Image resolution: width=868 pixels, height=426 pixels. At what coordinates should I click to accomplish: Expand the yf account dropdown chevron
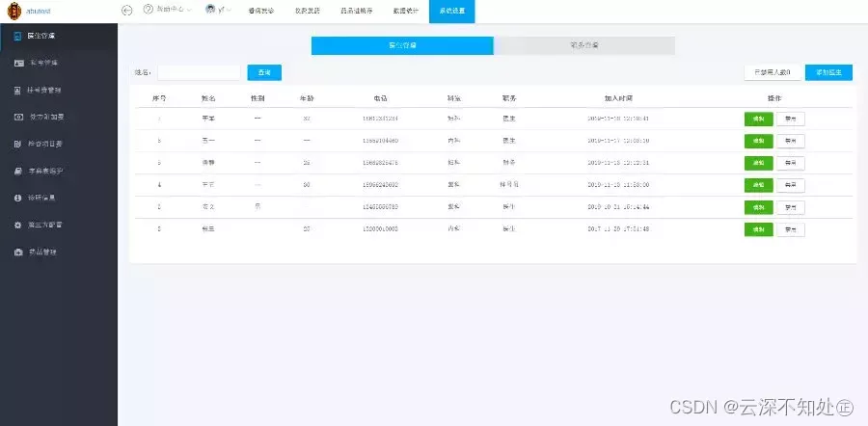pos(229,10)
